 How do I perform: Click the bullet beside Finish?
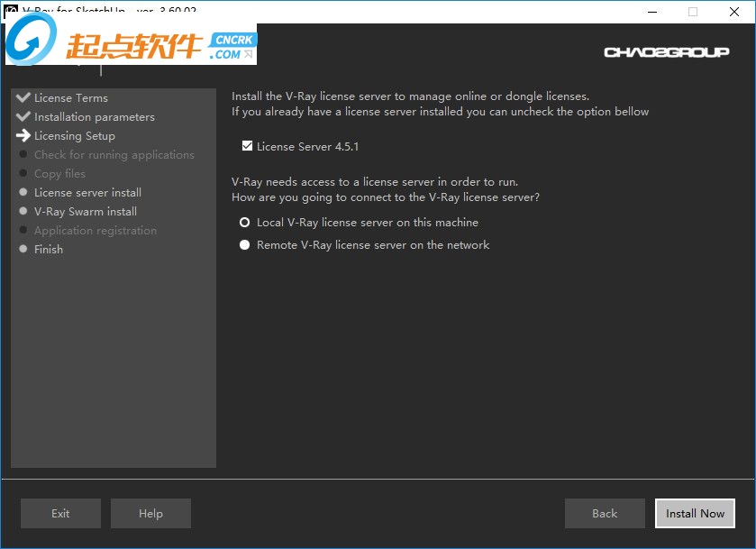pyautogui.click(x=23, y=249)
